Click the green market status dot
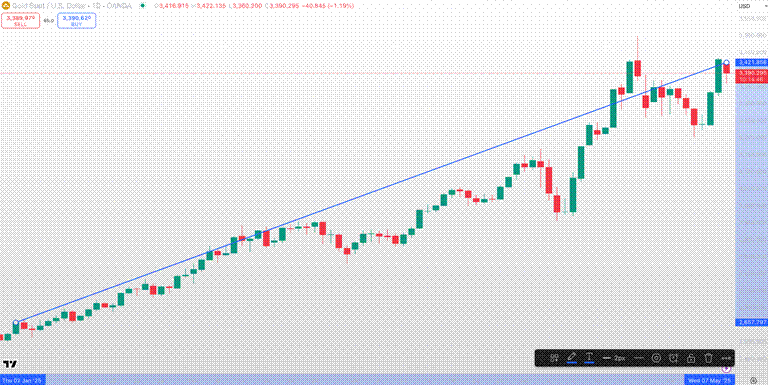 tap(143, 5)
